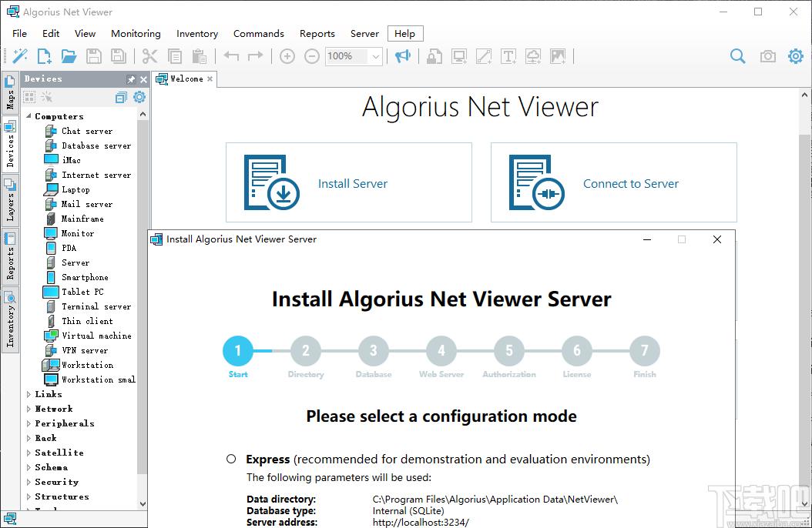The height and width of the screenshot is (528, 812).
Task: Create a new document from toolbar
Action: (x=45, y=56)
